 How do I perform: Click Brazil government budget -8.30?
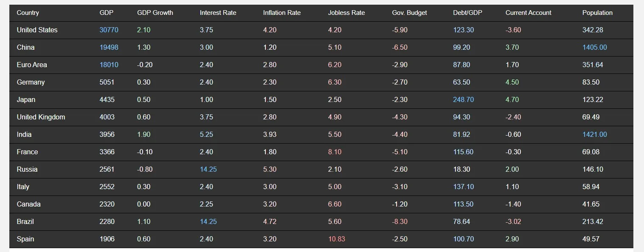click(x=400, y=221)
